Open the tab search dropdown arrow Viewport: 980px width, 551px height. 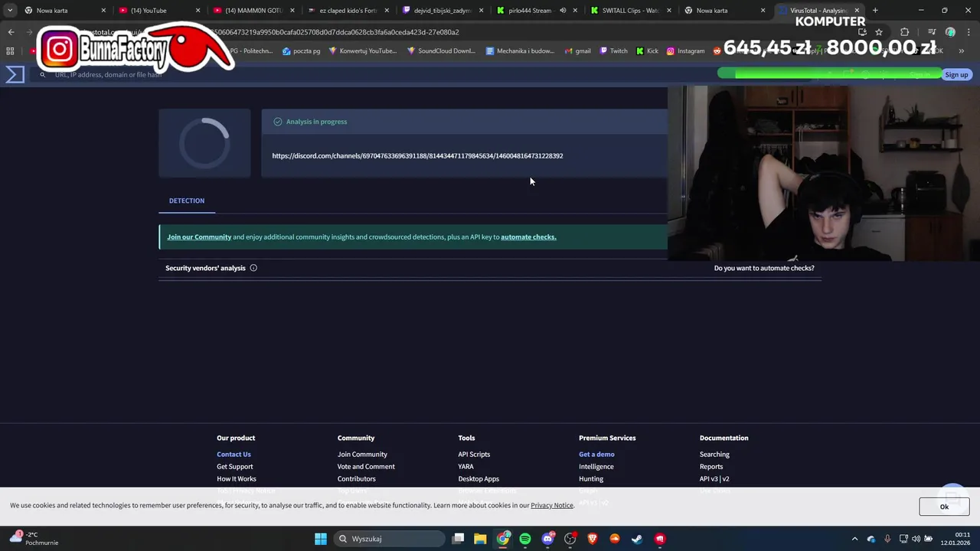10,11
